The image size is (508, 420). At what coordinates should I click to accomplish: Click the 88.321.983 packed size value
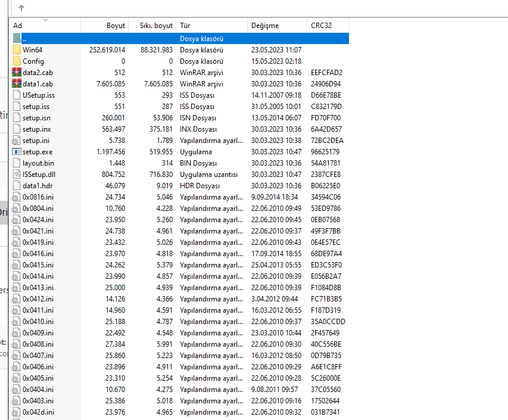tap(157, 50)
